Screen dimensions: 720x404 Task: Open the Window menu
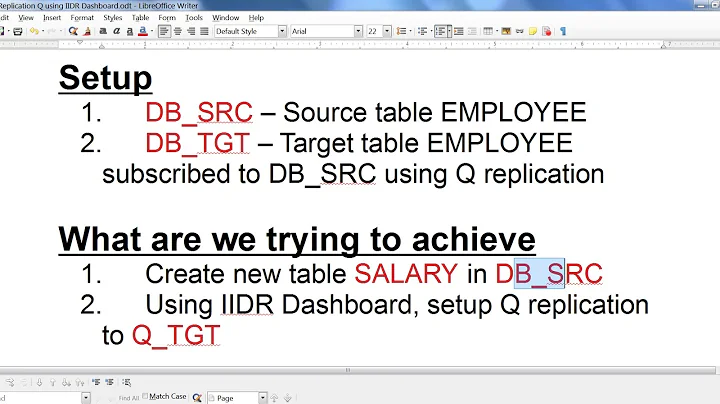click(225, 17)
